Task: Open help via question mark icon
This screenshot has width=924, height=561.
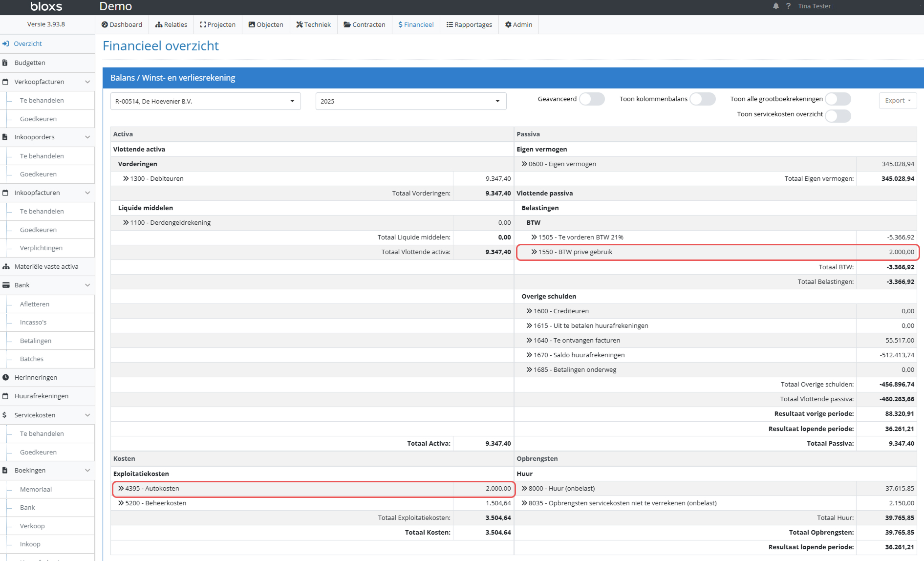Action: pos(788,6)
